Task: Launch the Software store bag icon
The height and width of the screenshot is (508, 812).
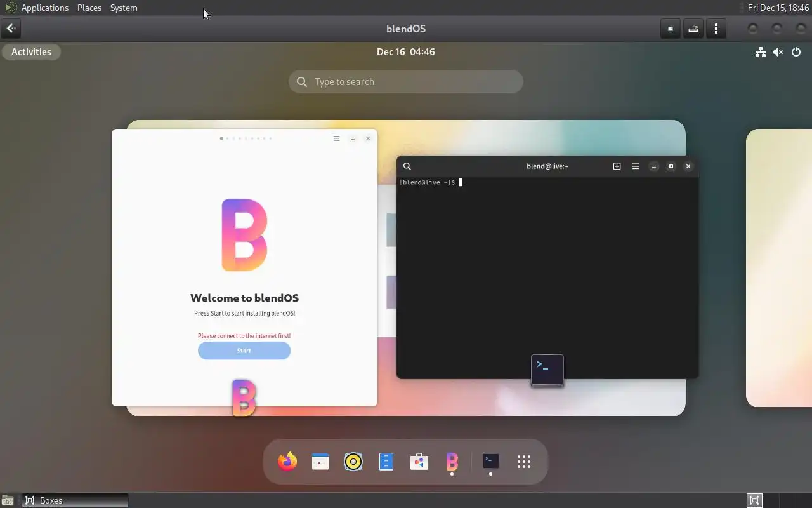Action: pos(419,462)
